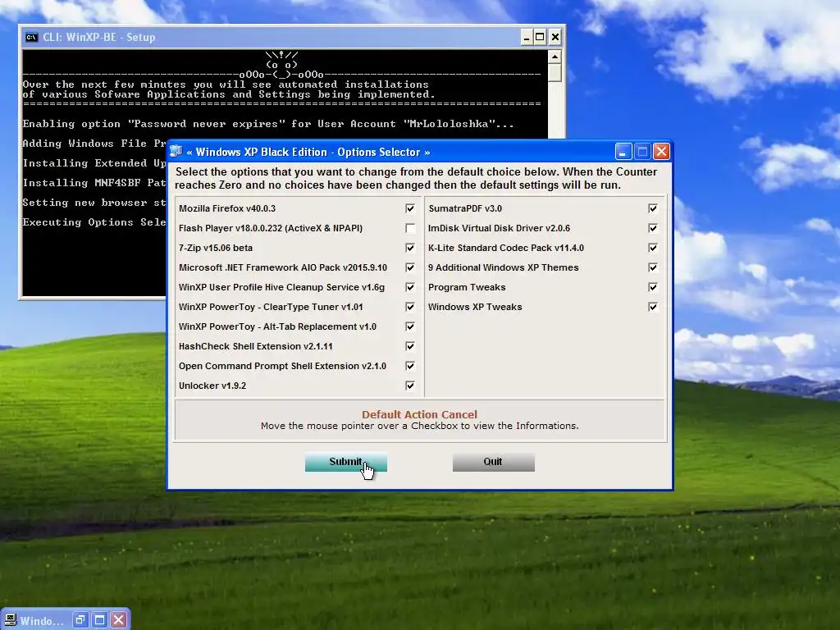Viewport: 840px width, 630px height.
Task: Uncheck the Windows XP Tweaks checkbox
Action: pyautogui.click(x=652, y=307)
